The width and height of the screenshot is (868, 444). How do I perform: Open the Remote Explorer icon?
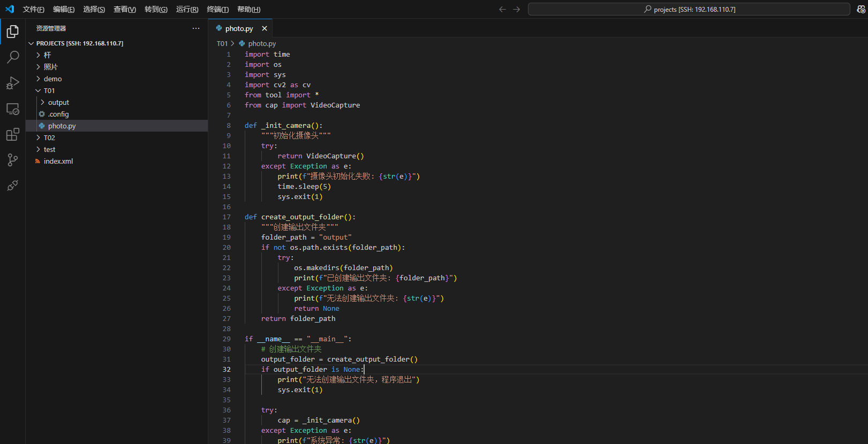click(x=13, y=109)
